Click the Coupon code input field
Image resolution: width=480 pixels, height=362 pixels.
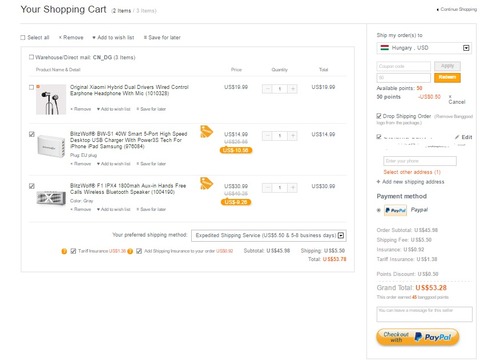click(x=404, y=66)
